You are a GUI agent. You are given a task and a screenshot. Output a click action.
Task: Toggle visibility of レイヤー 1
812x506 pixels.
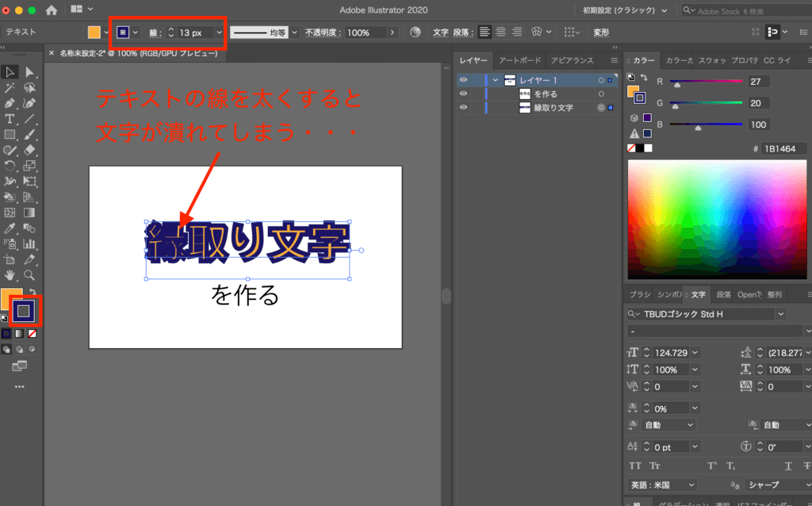click(464, 80)
